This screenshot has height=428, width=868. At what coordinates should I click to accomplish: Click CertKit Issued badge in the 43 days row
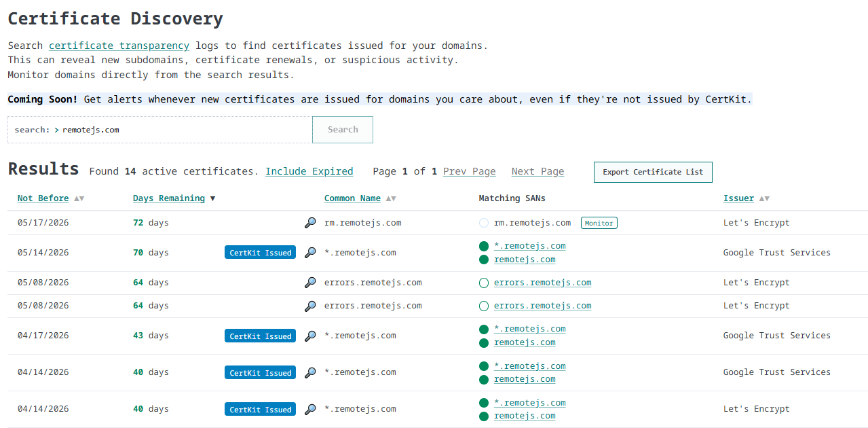[261, 336]
